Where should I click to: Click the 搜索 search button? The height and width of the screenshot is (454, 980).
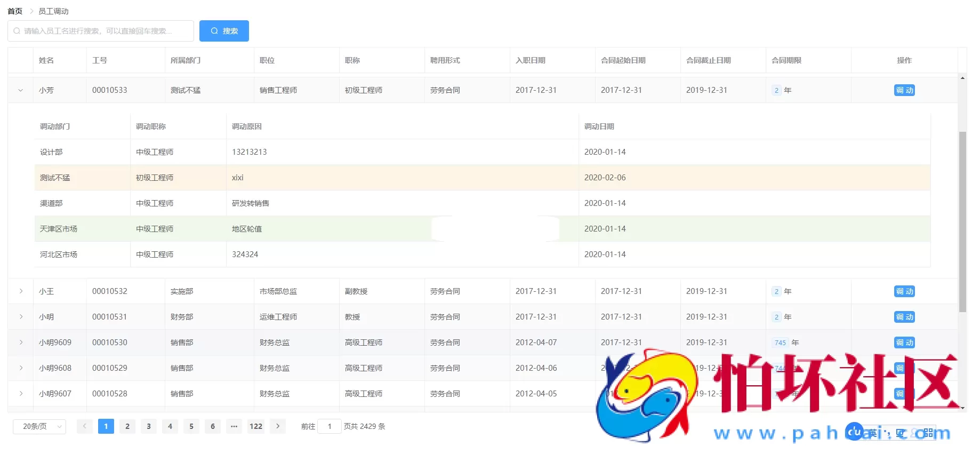[x=224, y=31]
